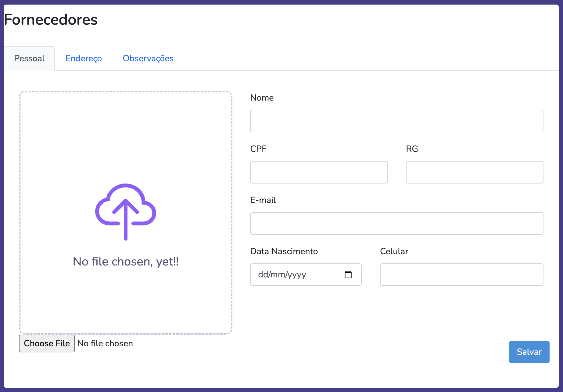Click the Celular field label
This screenshot has width=563, height=392.
coord(394,251)
